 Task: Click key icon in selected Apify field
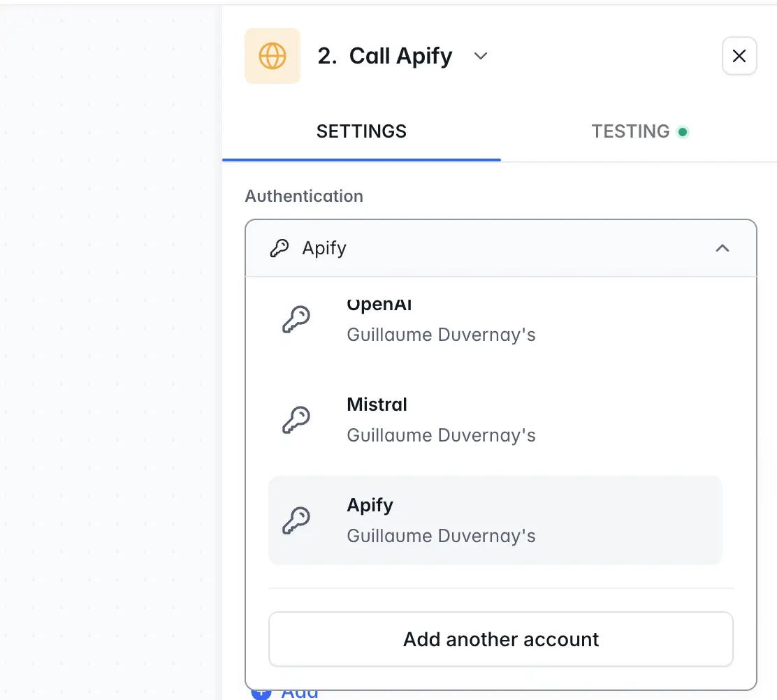pyautogui.click(x=279, y=248)
